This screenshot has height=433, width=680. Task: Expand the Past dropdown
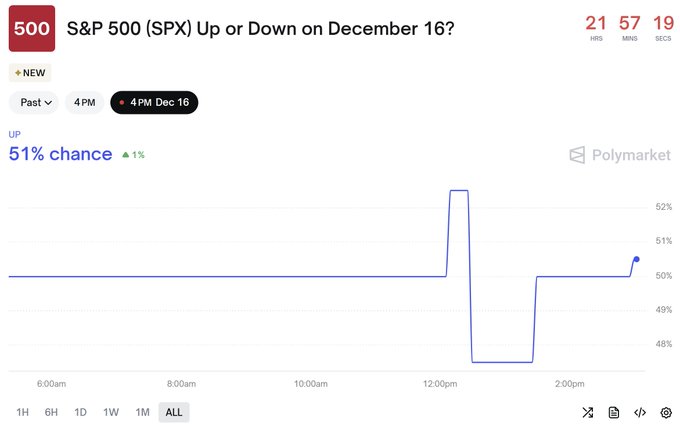pos(36,103)
